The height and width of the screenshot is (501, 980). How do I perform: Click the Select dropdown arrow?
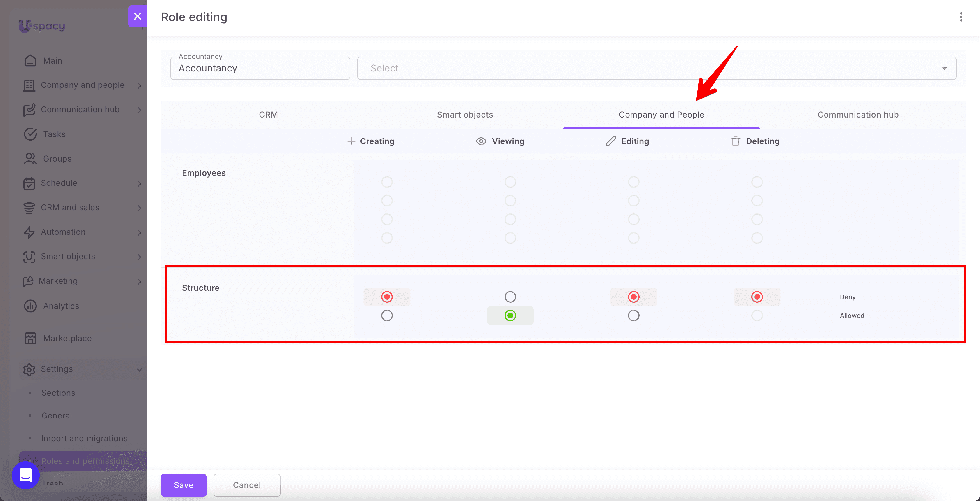pyautogui.click(x=944, y=69)
